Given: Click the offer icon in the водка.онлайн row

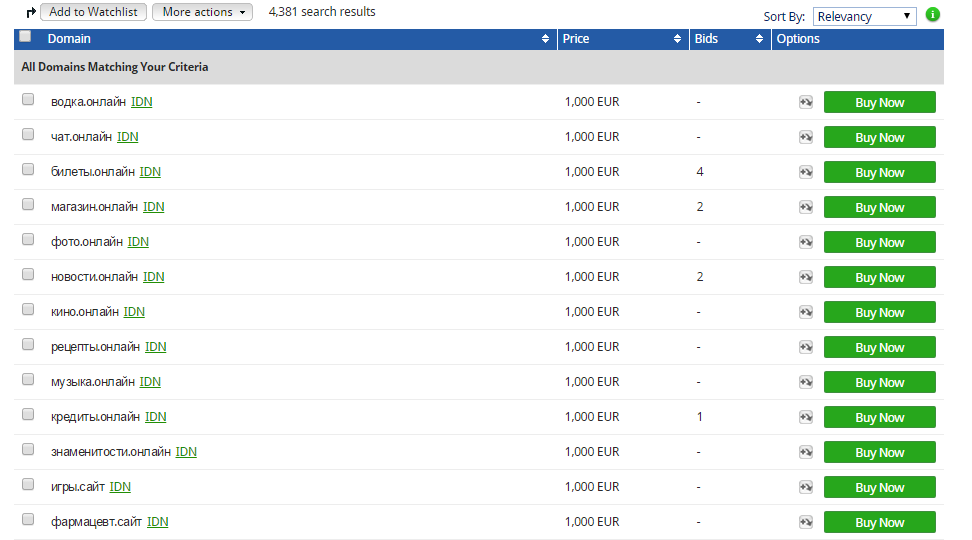Looking at the screenshot, I should pos(805,102).
